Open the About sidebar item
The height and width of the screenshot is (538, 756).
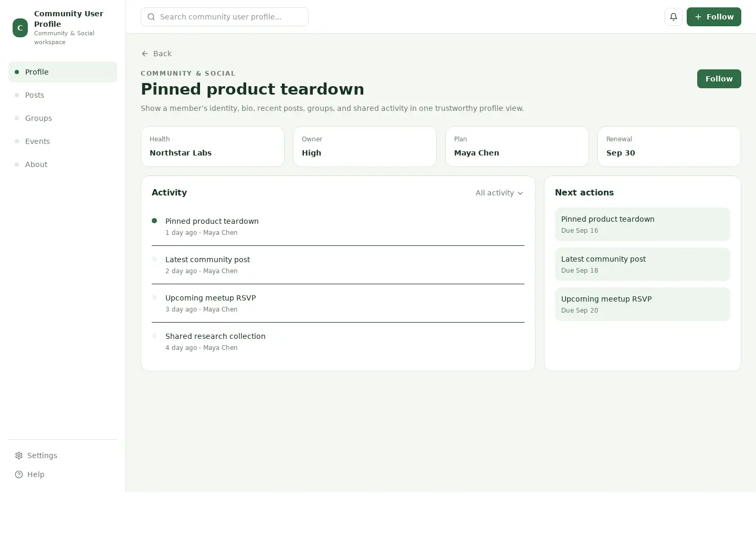pyautogui.click(x=62, y=164)
